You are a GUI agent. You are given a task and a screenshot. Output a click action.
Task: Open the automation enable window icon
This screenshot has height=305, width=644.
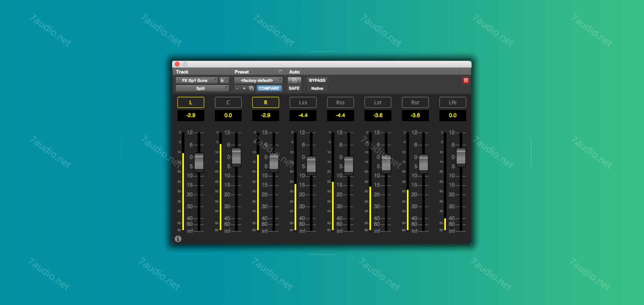tap(294, 80)
